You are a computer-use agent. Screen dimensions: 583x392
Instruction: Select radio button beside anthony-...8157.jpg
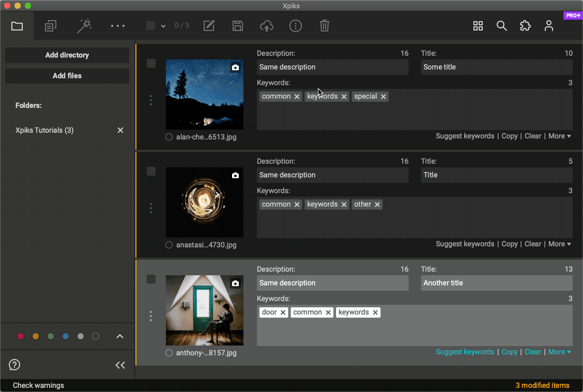coord(169,353)
